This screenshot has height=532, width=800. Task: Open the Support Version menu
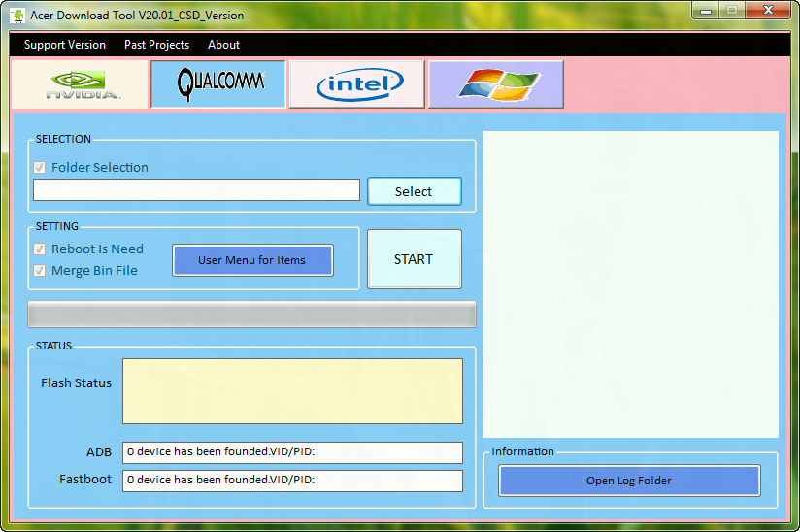pos(65,45)
